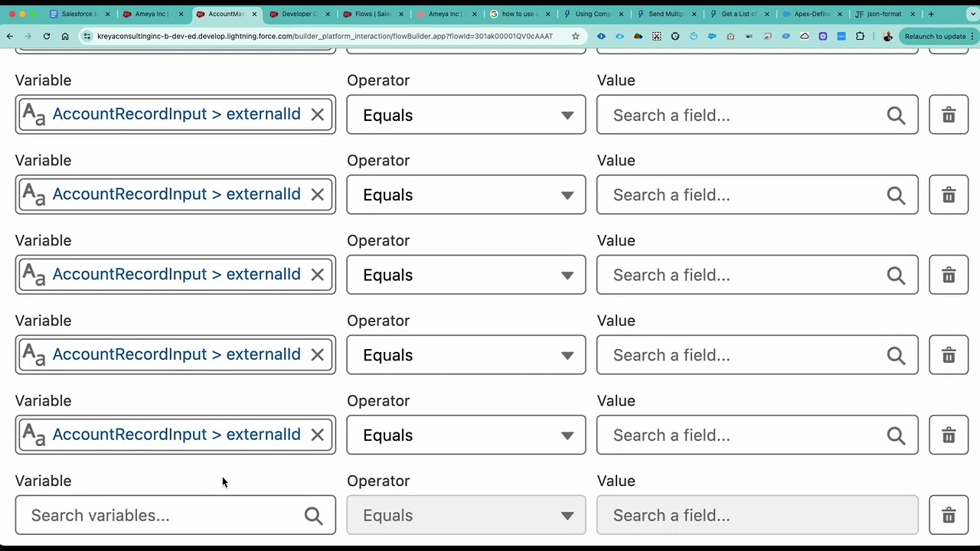980x551 pixels.
Task: Switch to the Developer Console browser tab
Action: 298,14
